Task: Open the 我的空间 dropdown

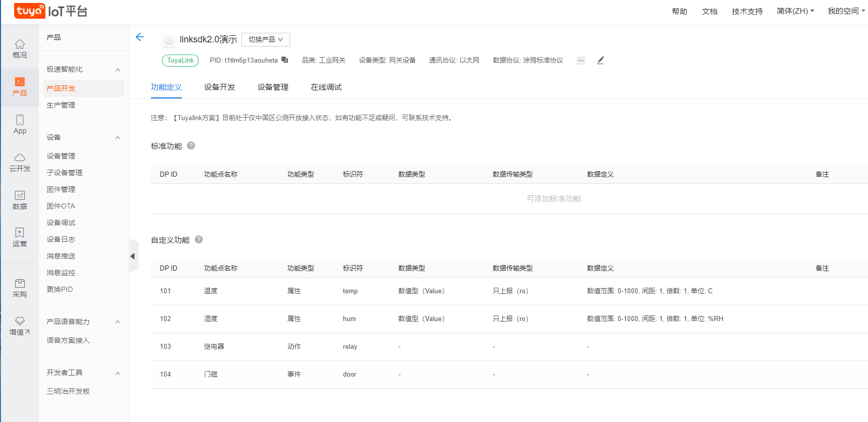Action: coord(846,11)
